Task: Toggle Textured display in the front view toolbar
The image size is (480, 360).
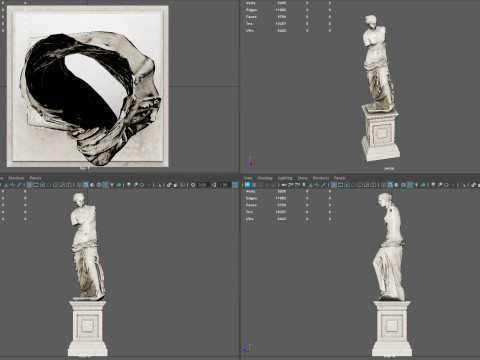Action: (x=105, y=185)
